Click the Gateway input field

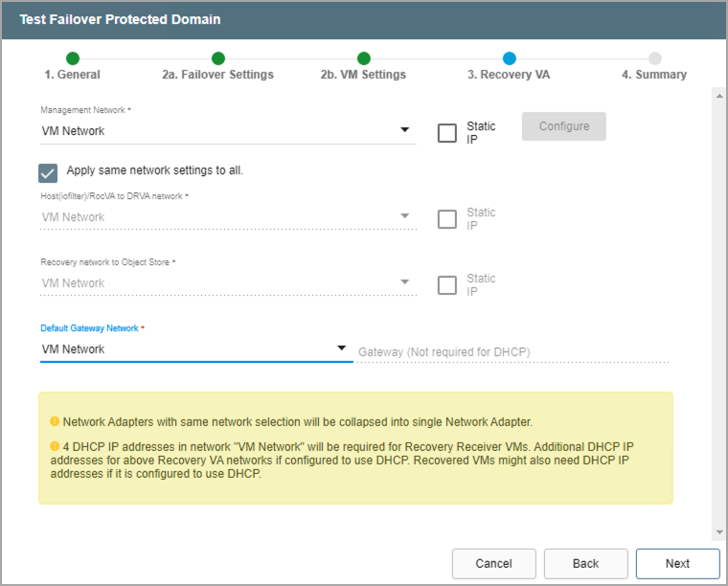pos(512,352)
